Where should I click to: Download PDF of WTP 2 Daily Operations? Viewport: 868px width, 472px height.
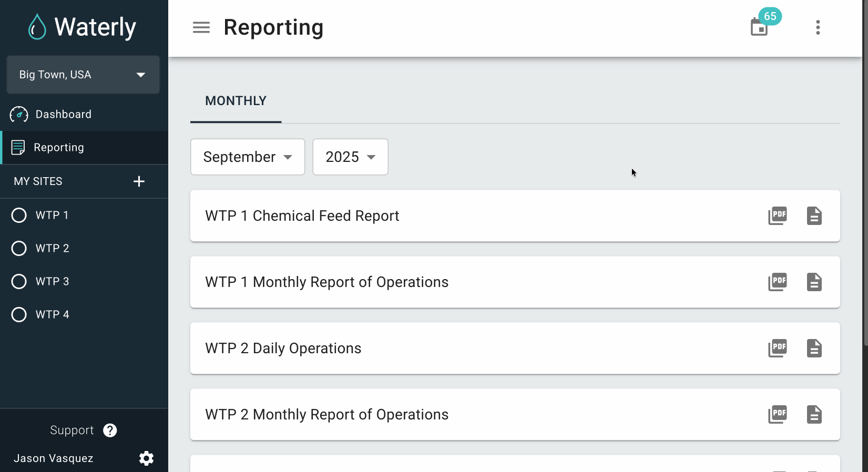coord(777,348)
